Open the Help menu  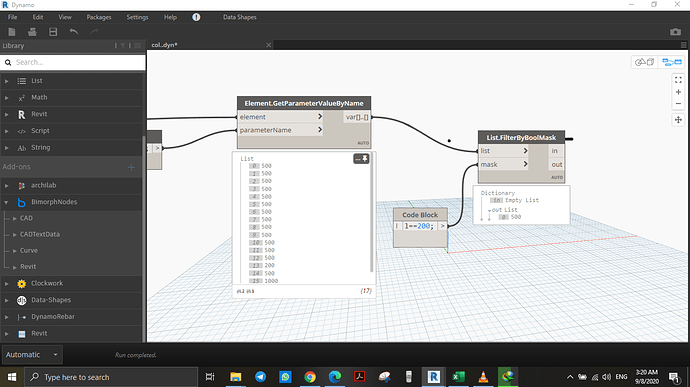point(170,17)
